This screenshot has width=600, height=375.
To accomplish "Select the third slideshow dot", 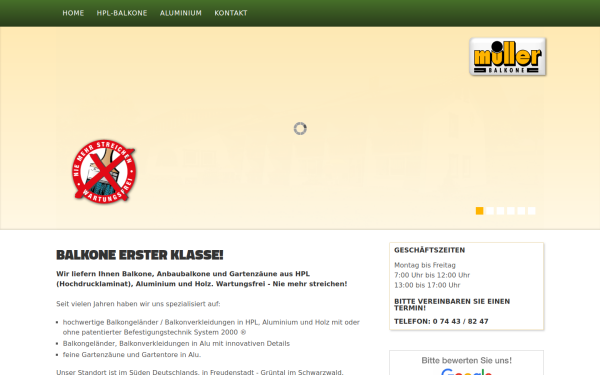I will 500,211.
